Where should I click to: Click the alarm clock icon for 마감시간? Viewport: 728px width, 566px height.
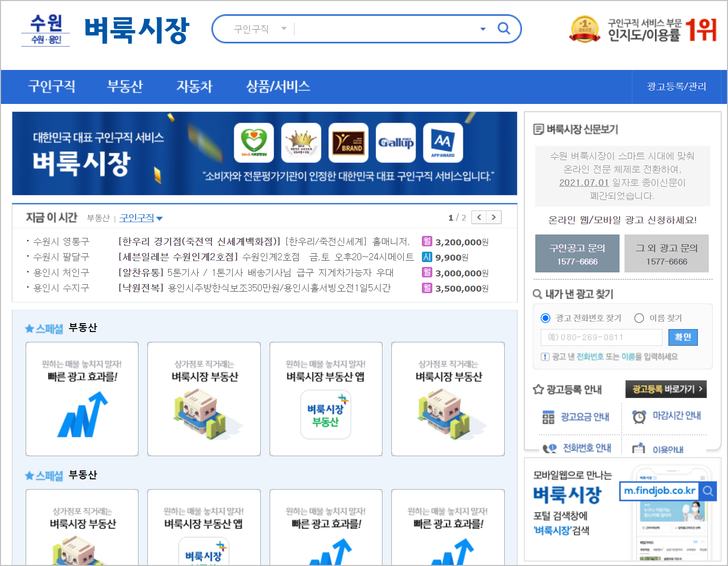coord(639,417)
